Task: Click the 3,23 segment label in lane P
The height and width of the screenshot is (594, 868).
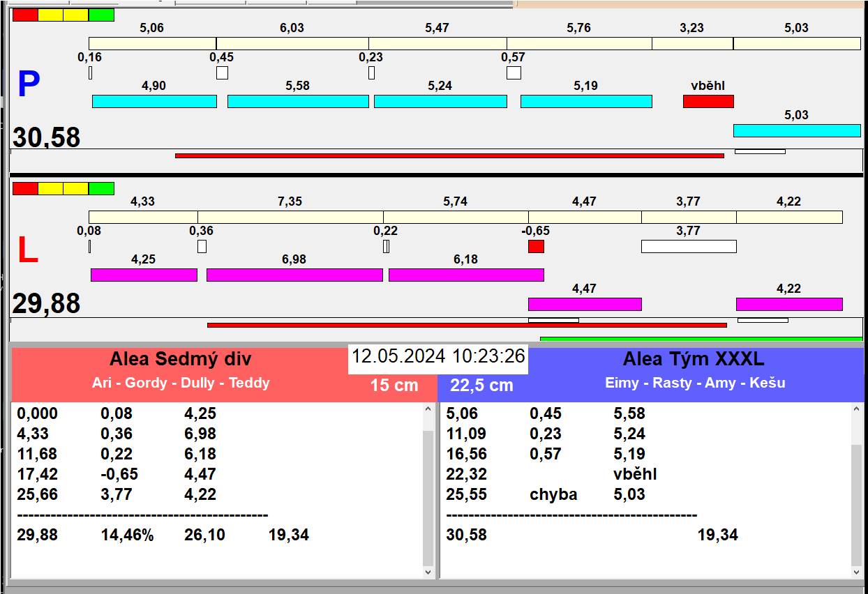Action: tap(691, 28)
